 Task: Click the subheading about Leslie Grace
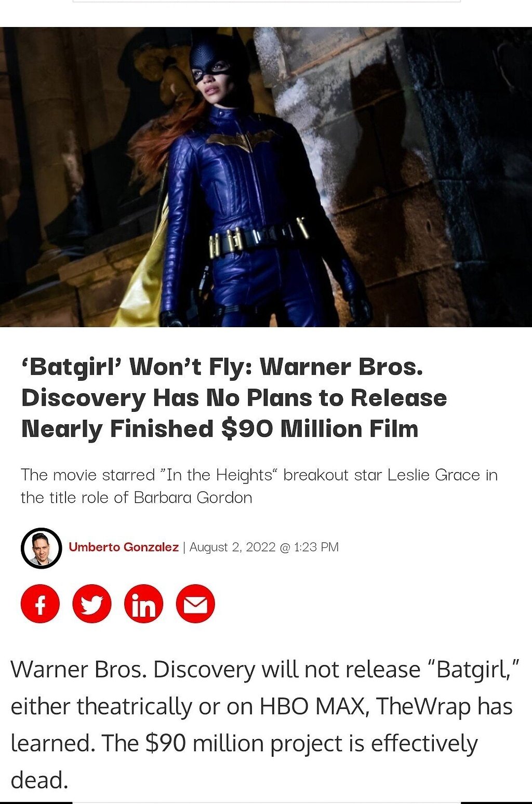[x=259, y=486]
